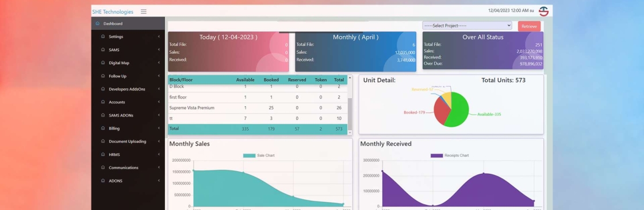Click the block table scrollbar down arrow
This screenshot has height=210, width=644.
[x=350, y=133]
